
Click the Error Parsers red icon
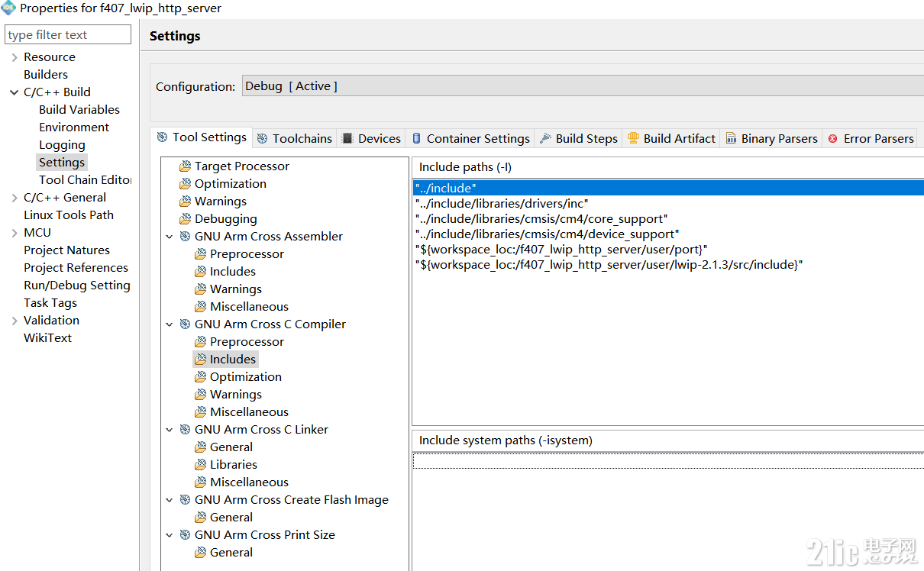[x=833, y=139]
